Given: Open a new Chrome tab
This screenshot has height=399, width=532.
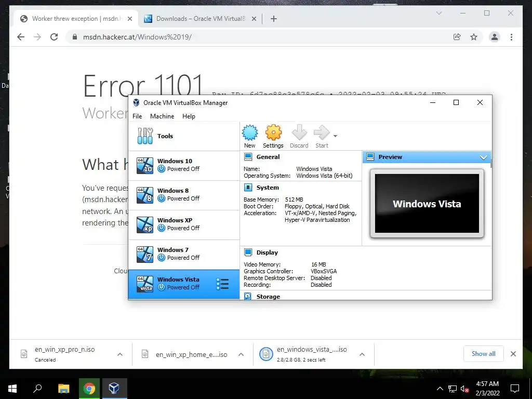Looking at the screenshot, I should point(274,19).
